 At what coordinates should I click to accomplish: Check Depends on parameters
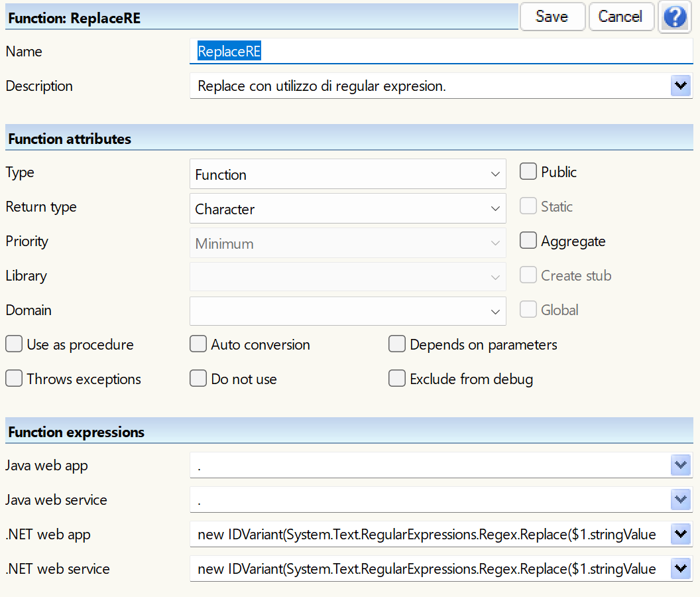click(x=397, y=344)
